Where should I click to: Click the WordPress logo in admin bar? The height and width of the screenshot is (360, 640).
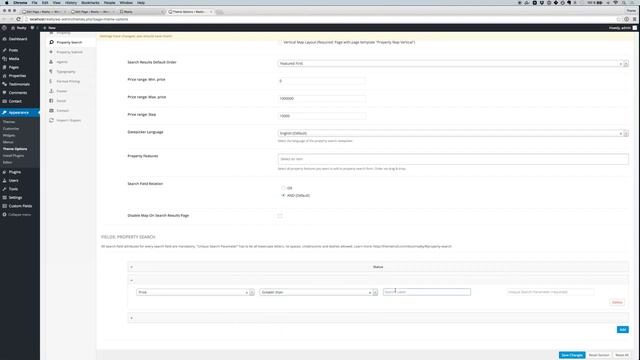(x=4, y=28)
